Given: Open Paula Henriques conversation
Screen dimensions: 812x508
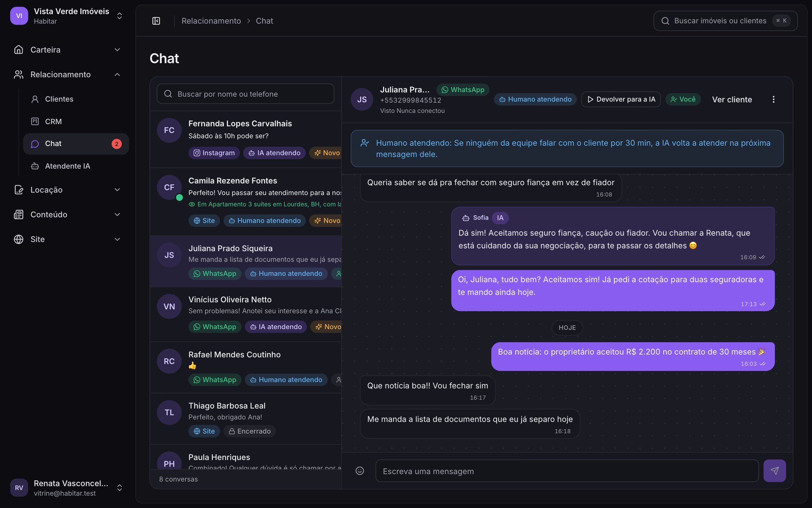Looking at the screenshot, I should (246, 457).
